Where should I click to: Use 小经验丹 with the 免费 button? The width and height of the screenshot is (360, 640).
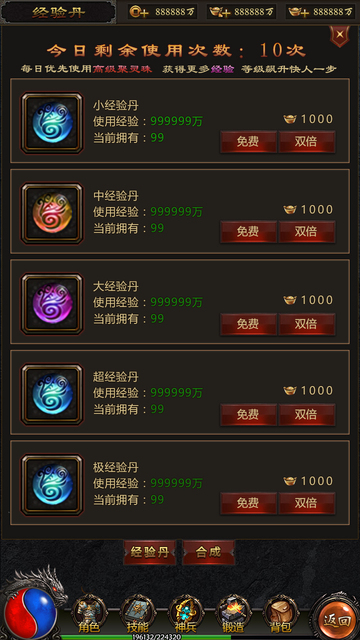coord(248,142)
